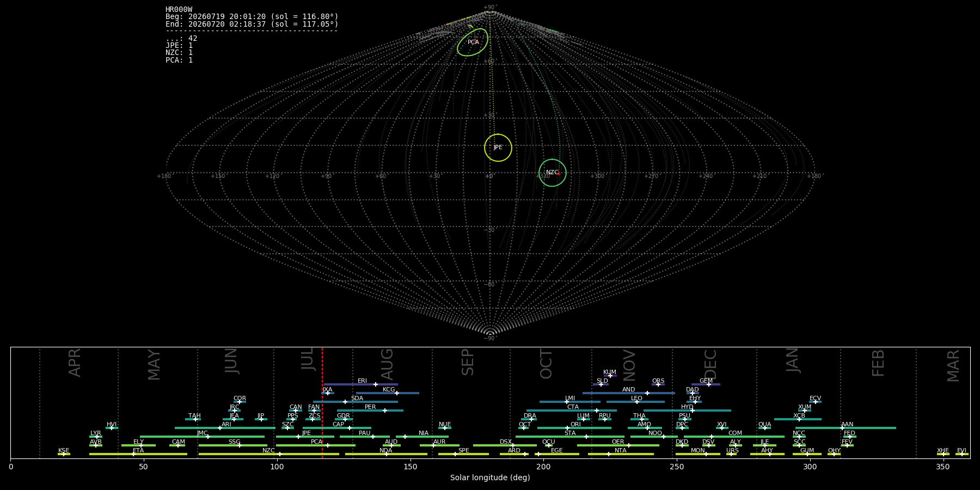This screenshot has height=490, width=980.
Task: Click the PCA radiant ellipse near the pole
Action: [473, 42]
